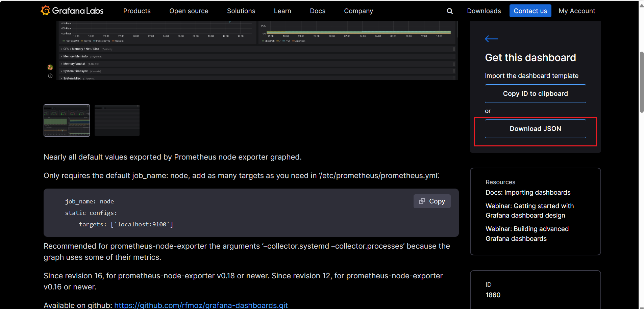This screenshot has width=644, height=309.
Task: Click the Download JSON button
Action: tap(535, 129)
